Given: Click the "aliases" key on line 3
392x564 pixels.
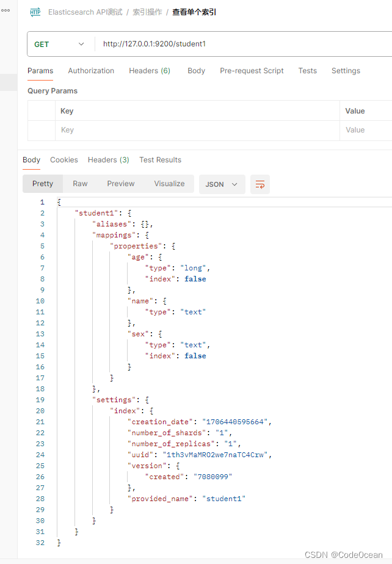Looking at the screenshot, I should coord(112,225).
